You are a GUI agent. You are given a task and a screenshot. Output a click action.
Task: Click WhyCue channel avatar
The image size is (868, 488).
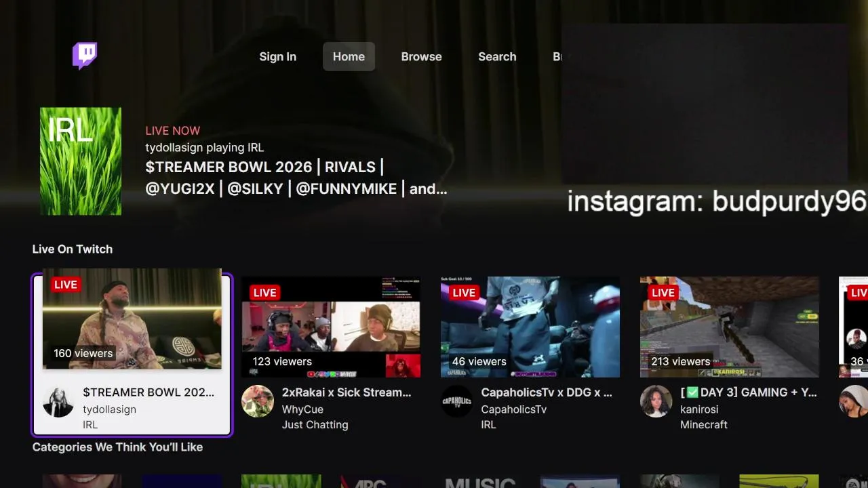(258, 401)
